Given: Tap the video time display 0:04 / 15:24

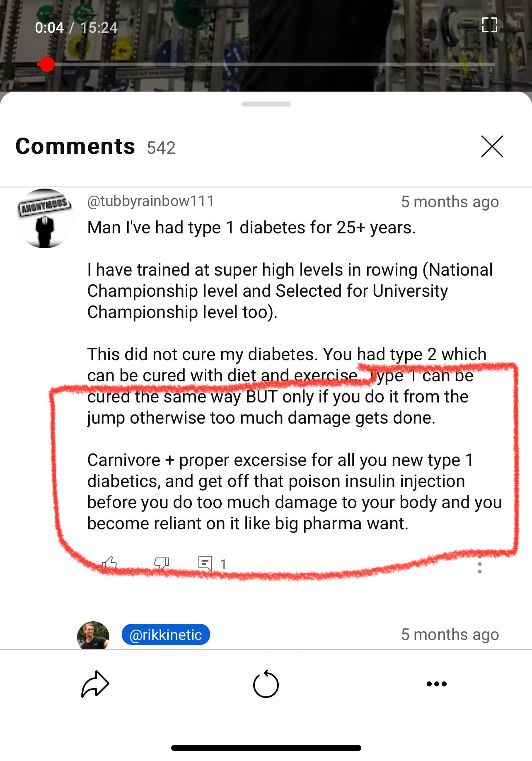Looking at the screenshot, I should (76, 28).
